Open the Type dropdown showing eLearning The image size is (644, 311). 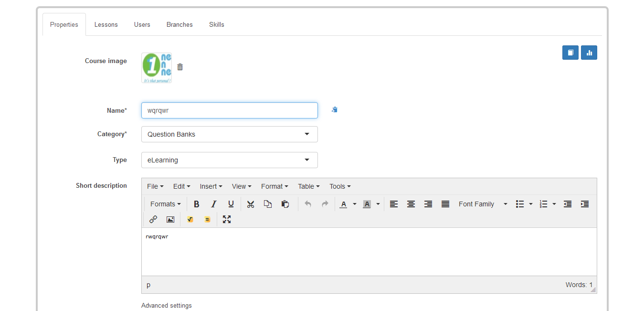pos(229,160)
